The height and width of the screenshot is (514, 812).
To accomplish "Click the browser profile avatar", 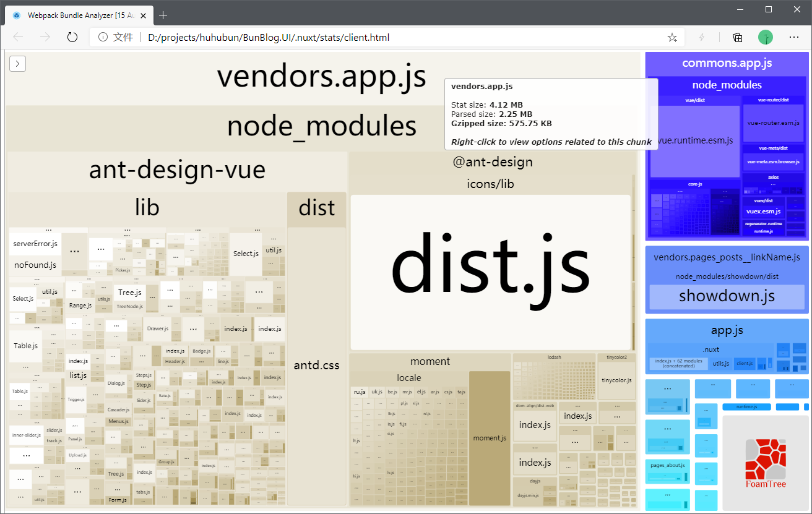I will point(766,37).
